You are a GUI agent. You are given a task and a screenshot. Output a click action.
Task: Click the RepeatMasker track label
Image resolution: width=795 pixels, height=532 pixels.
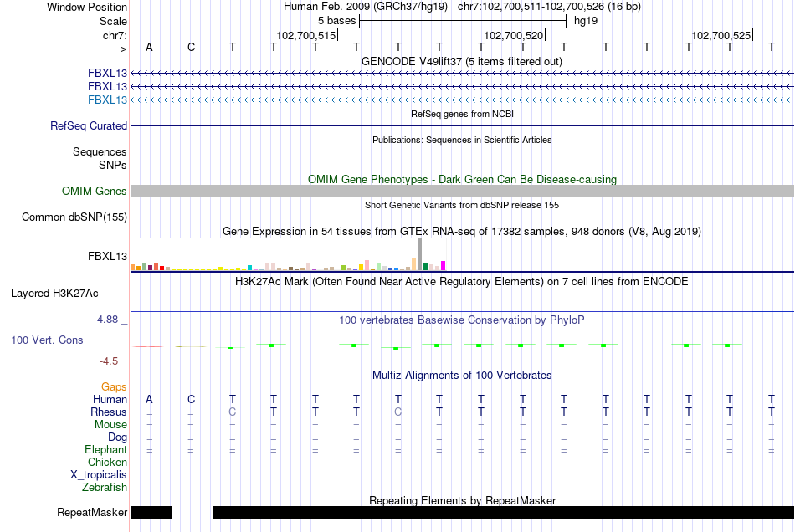coord(92,513)
